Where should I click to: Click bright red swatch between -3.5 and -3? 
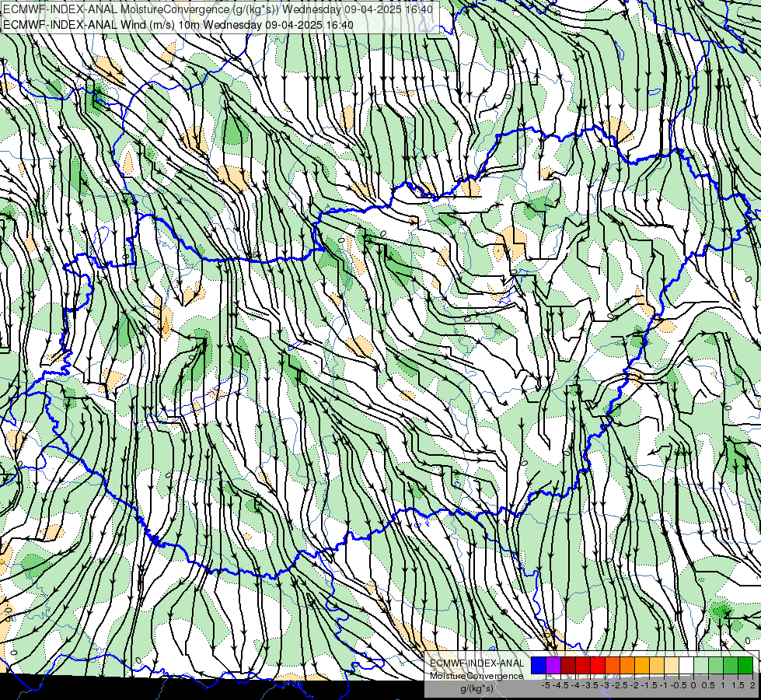tap(598, 665)
